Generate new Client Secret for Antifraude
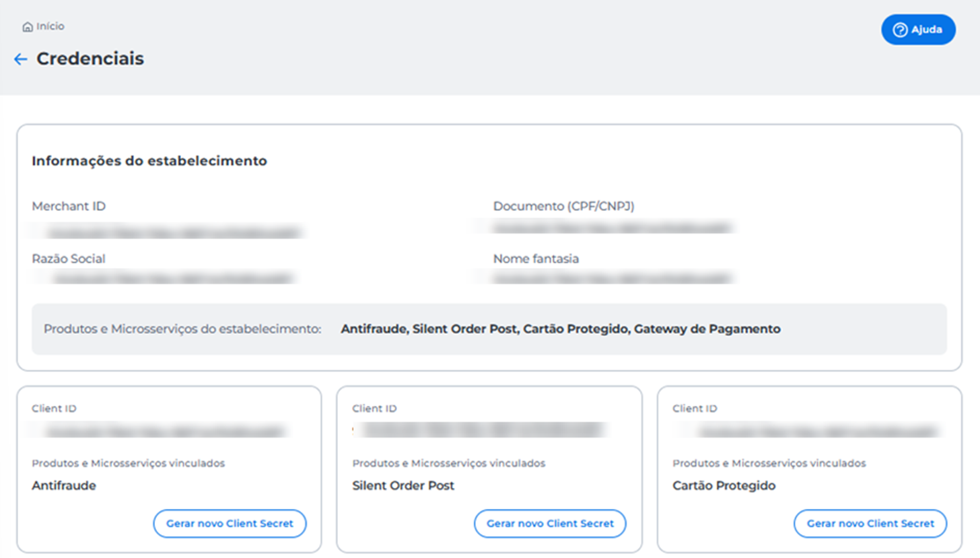The height and width of the screenshot is (558, 980). (230, 524)
